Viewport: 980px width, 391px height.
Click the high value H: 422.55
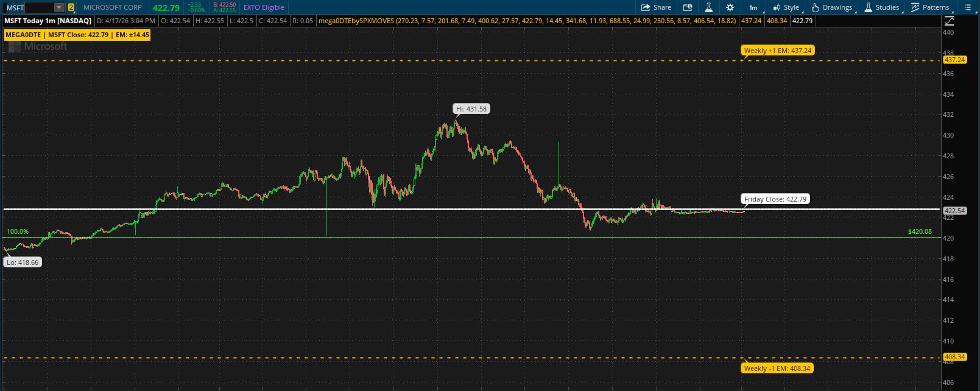pos(210,21)
